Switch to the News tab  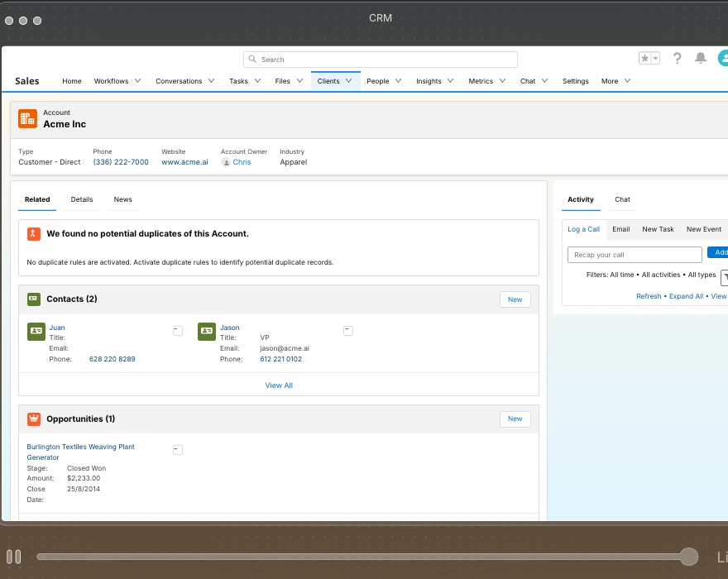click(122, 199)
